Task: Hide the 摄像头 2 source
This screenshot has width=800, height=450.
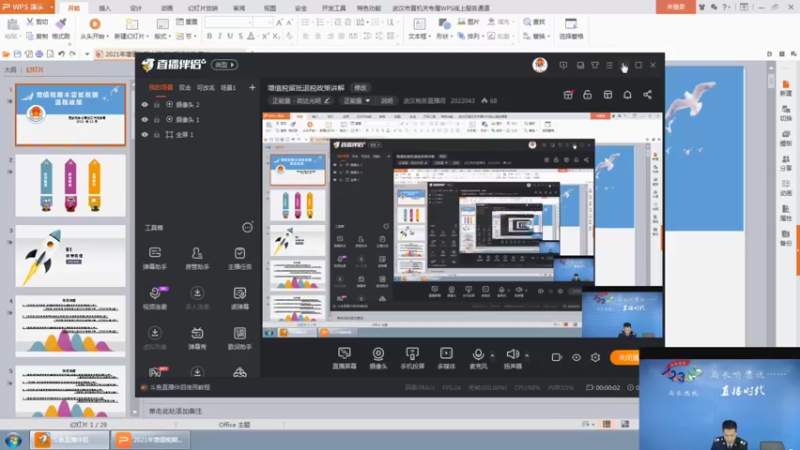Action: (145, 105)
